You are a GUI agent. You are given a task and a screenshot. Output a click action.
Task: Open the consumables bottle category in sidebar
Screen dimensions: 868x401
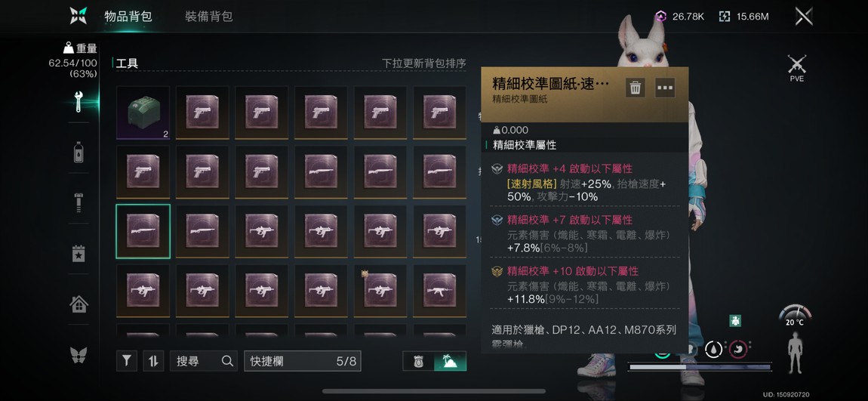pos(78,152)
